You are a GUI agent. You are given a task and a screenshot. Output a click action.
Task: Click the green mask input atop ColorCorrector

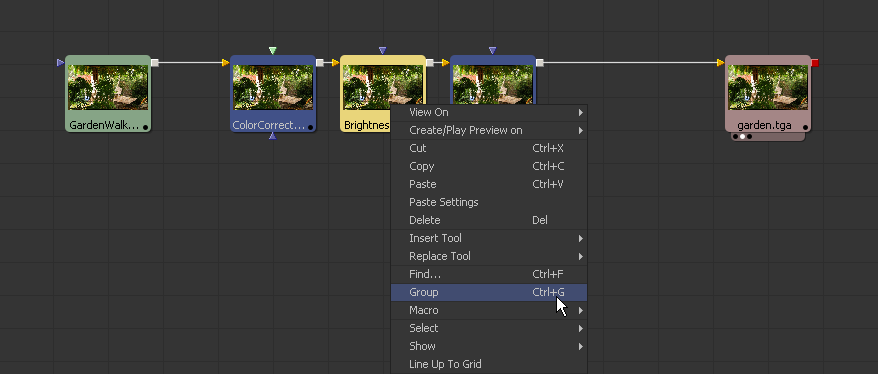(x=272, y=50)
